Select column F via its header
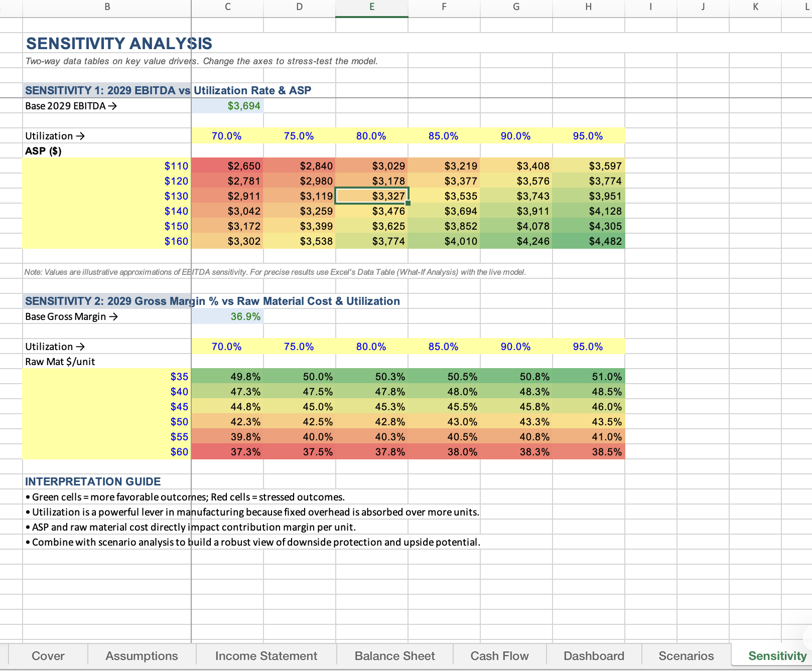 [x=444, y=7]
